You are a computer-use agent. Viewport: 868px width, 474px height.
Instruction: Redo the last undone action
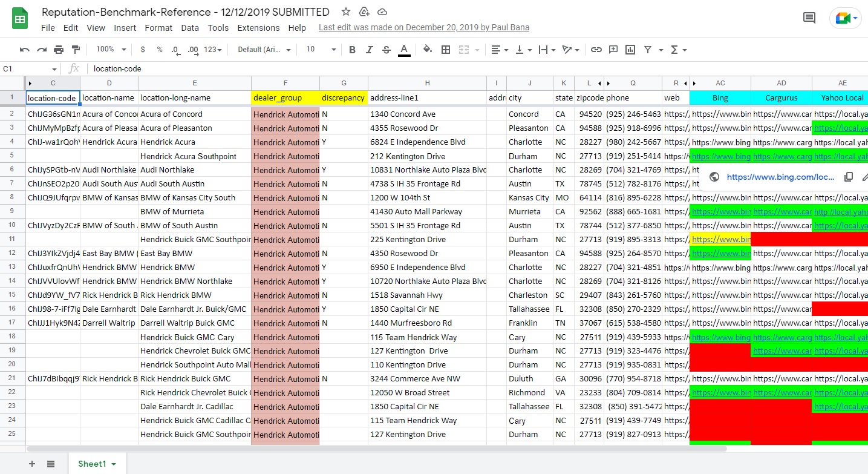click(x=42, y=50)
